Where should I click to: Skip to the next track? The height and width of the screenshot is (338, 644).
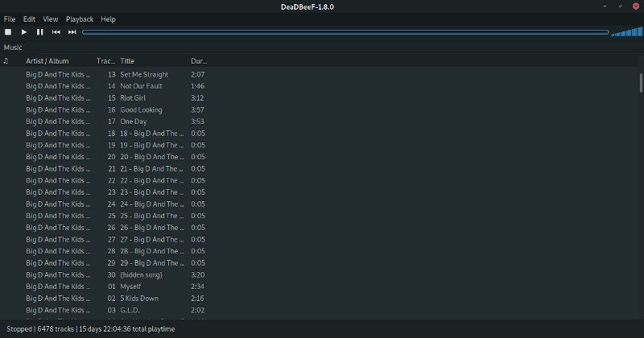click(x=72, y=32)
